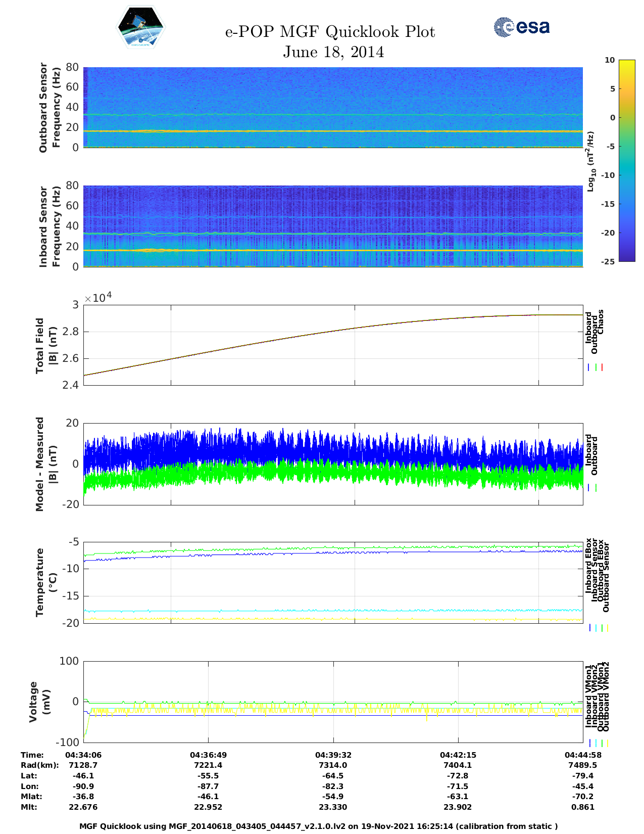Click the spectrogram color bar scale

click(x=626, y=160)
